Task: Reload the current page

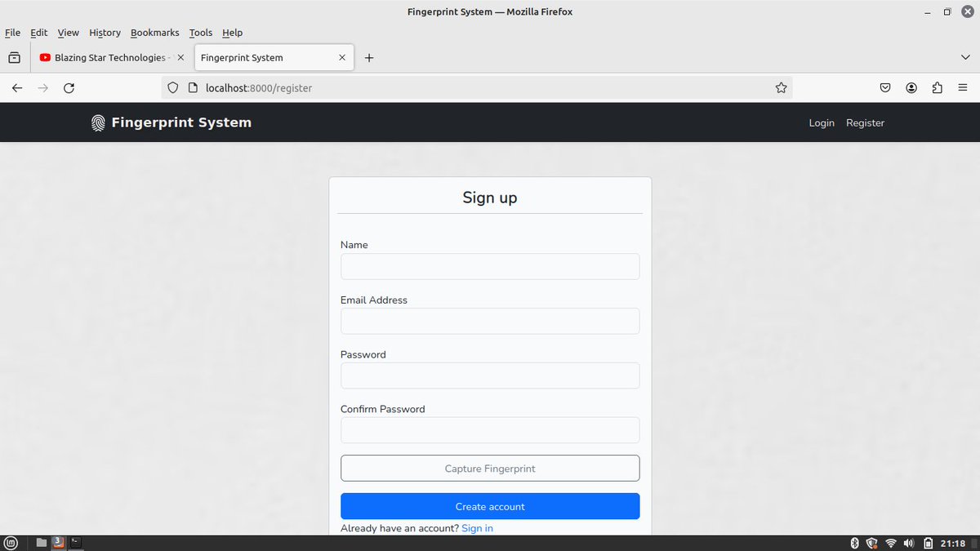Action: click(x=69, y=88)
